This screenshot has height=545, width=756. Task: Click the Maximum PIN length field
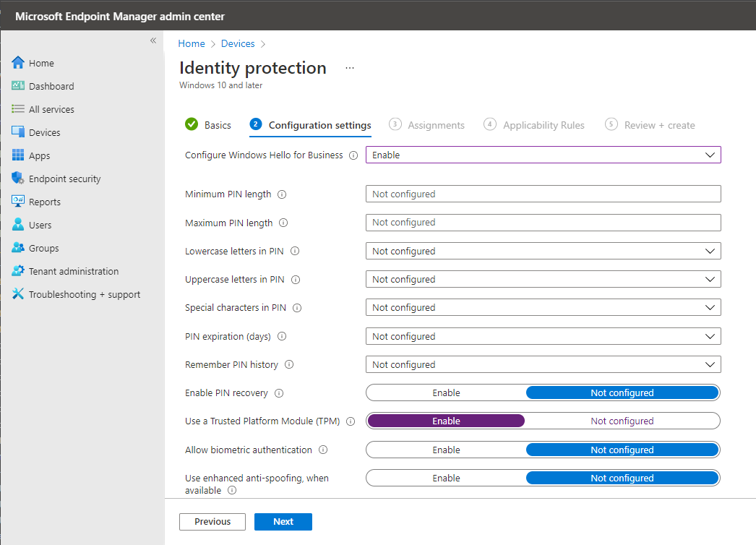pyautogui.click(x=543, y=223)
